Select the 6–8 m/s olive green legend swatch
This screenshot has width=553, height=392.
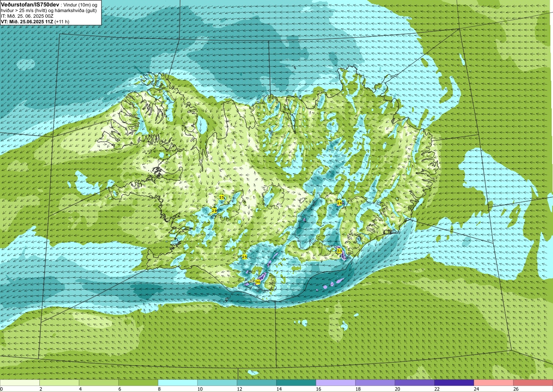tap(138, 383)
